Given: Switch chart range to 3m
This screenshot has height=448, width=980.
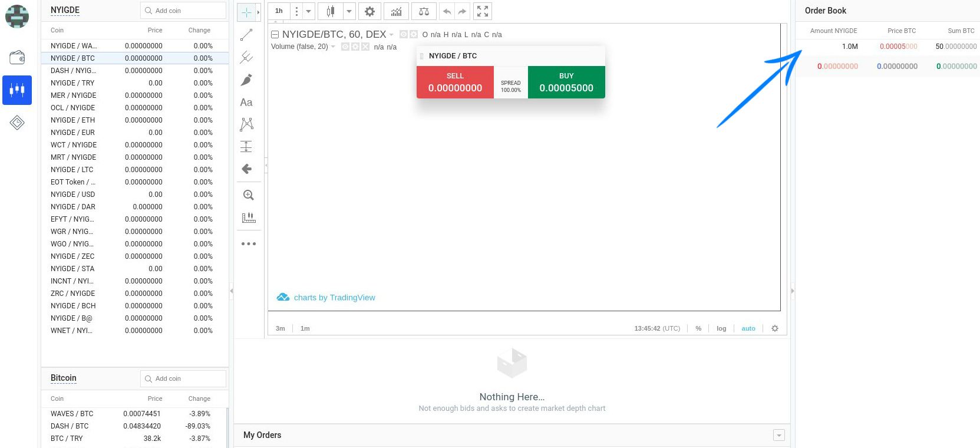Looking at the screenshot, I should [281, 328].
